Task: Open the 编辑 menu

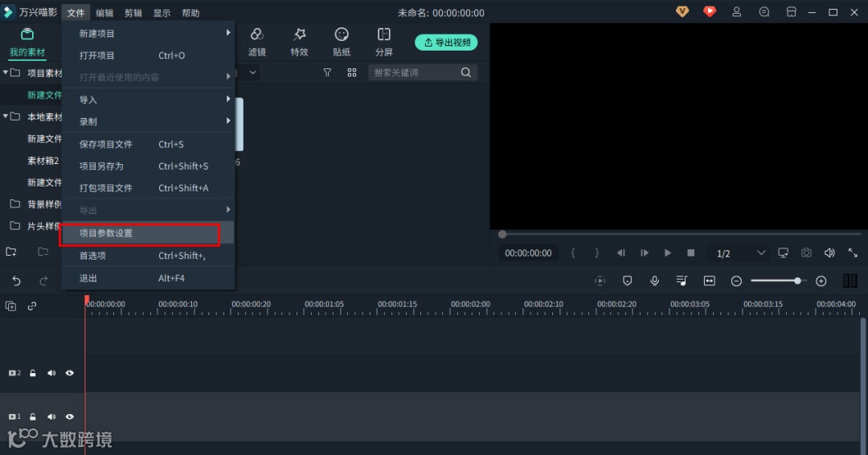Action: tap(104, 13)
